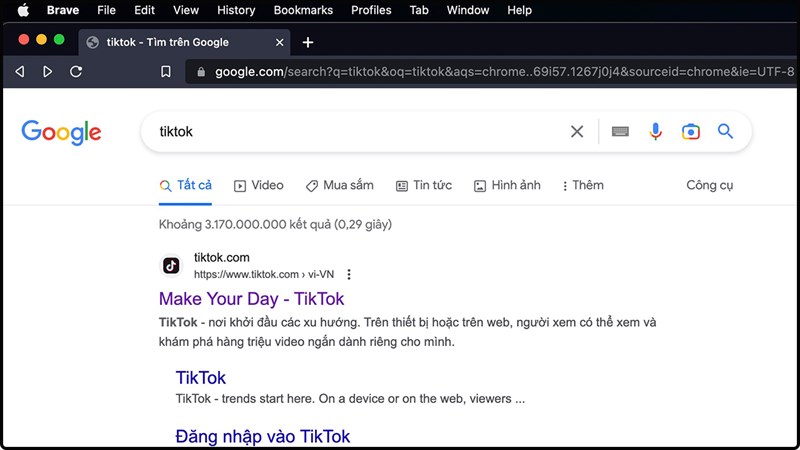Reload the current page
This screenshot has height=450, width=800.
pyautogui.click(x=76, y=71)
